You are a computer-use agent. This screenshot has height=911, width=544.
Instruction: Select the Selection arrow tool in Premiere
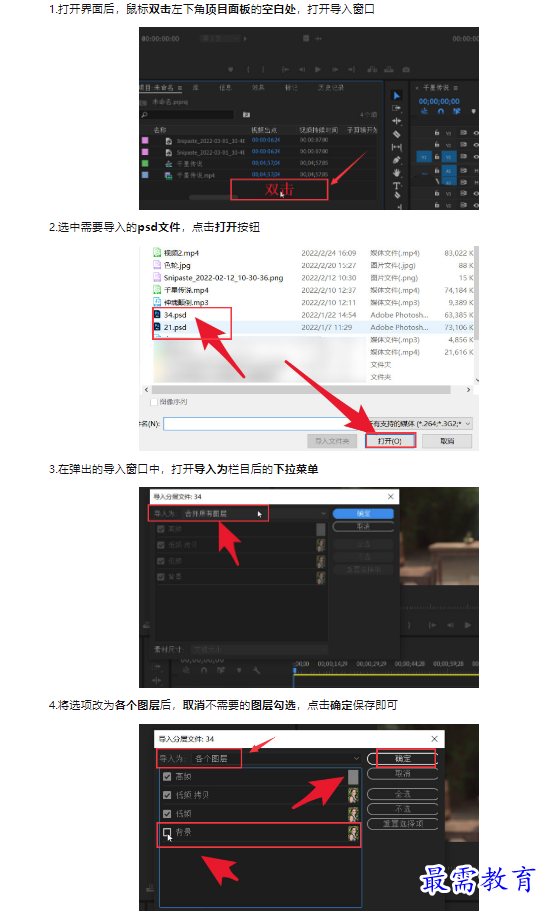click(x=397, y=95)
